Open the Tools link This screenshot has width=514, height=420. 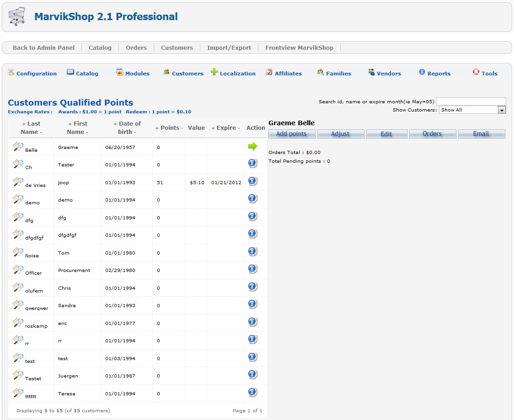tap(489, 74)
